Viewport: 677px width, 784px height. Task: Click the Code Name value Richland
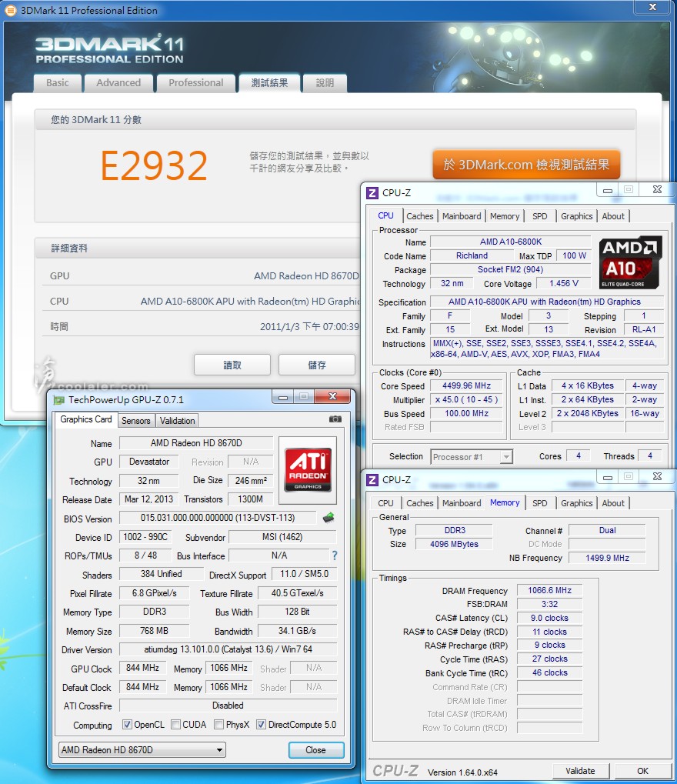tap(472, 255)
